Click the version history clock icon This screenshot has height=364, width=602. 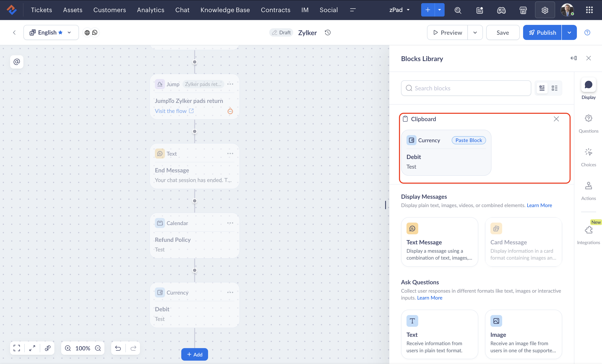(x=328, y=32)
